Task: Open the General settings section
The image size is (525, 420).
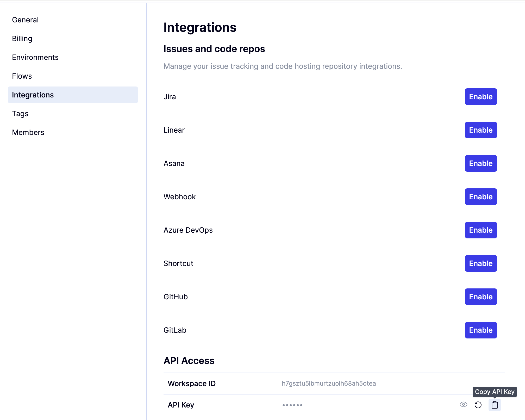Action: (25, 20)
